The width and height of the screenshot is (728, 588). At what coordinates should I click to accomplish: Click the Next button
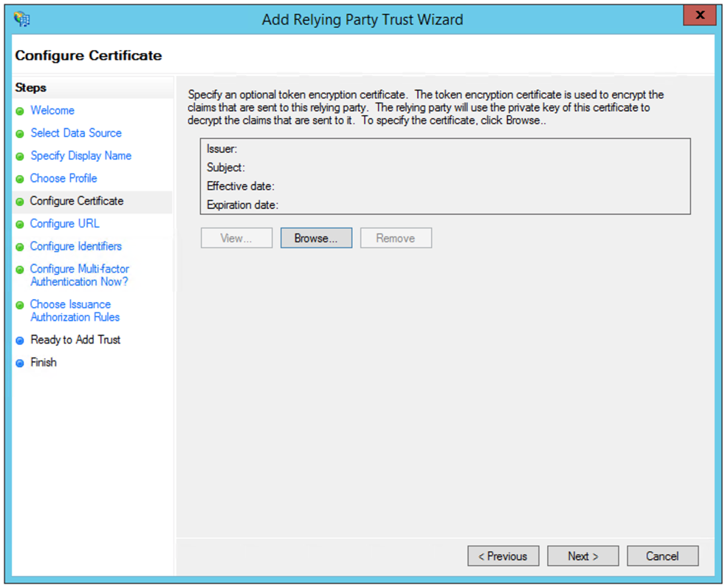tap(583, 556)
